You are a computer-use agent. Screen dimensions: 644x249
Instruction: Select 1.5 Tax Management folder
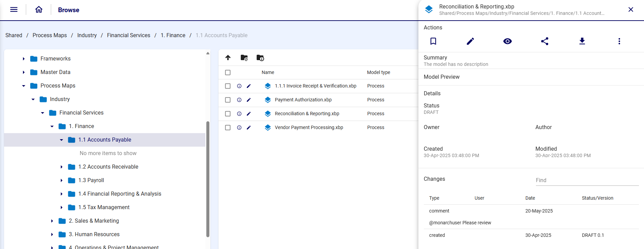point(104,207)
